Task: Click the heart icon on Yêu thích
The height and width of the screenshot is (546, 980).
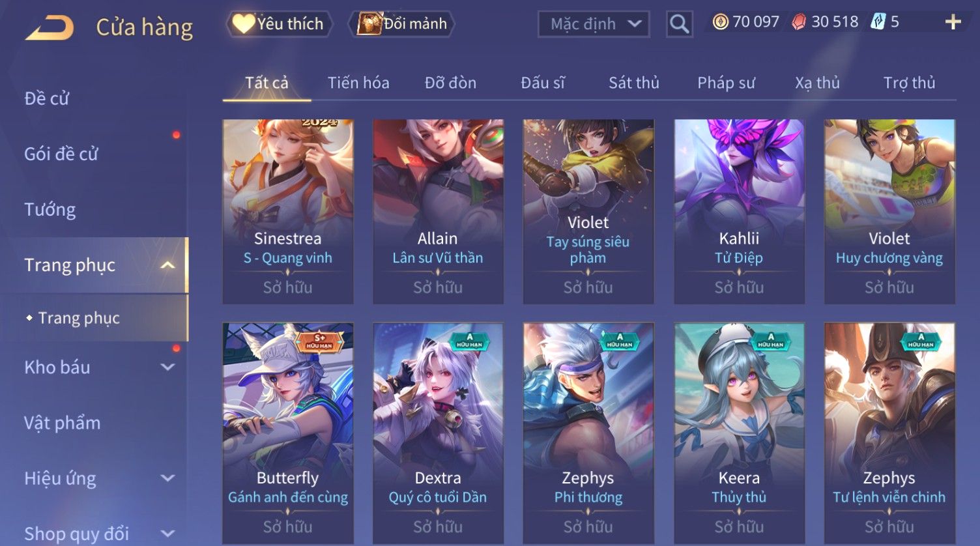Action: click(x=244, y=23)
